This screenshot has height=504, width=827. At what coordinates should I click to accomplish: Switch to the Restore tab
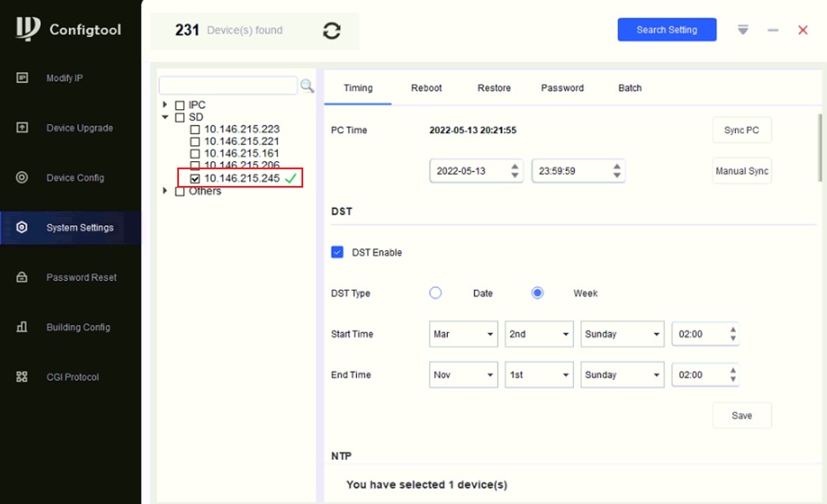tap(494, 88)
